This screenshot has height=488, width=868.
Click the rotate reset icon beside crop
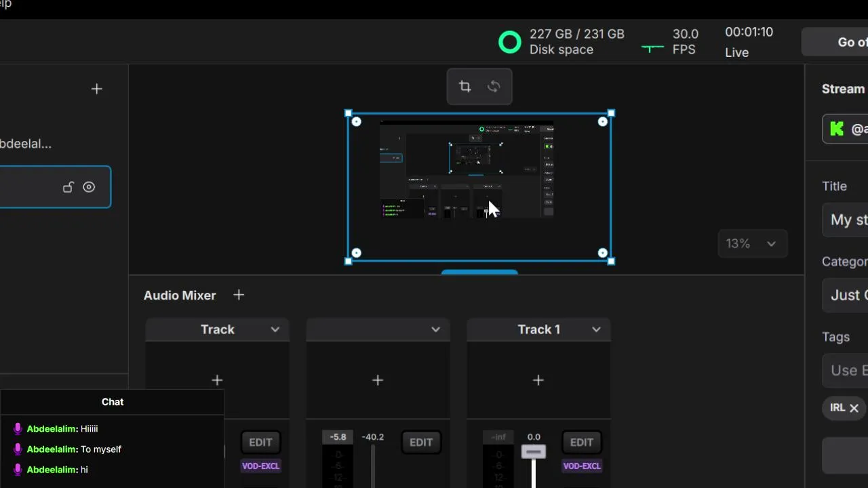pos(494,86)
